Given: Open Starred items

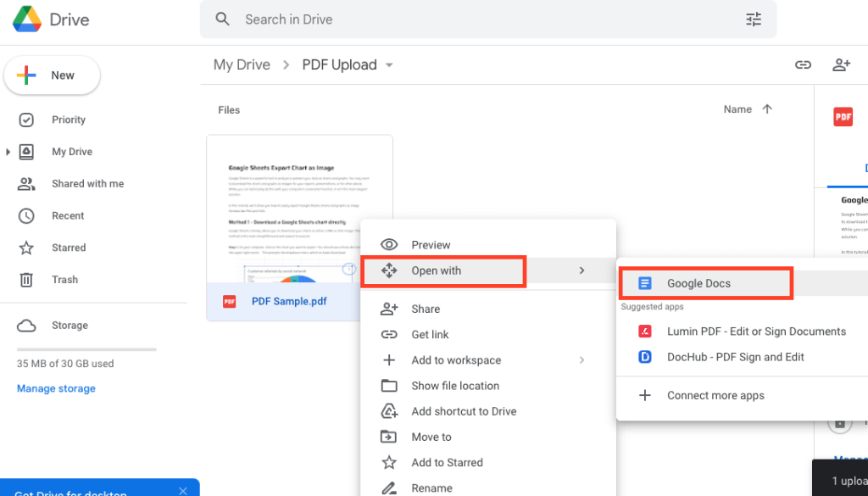Looking at the screenshot, I should point(69,248).
